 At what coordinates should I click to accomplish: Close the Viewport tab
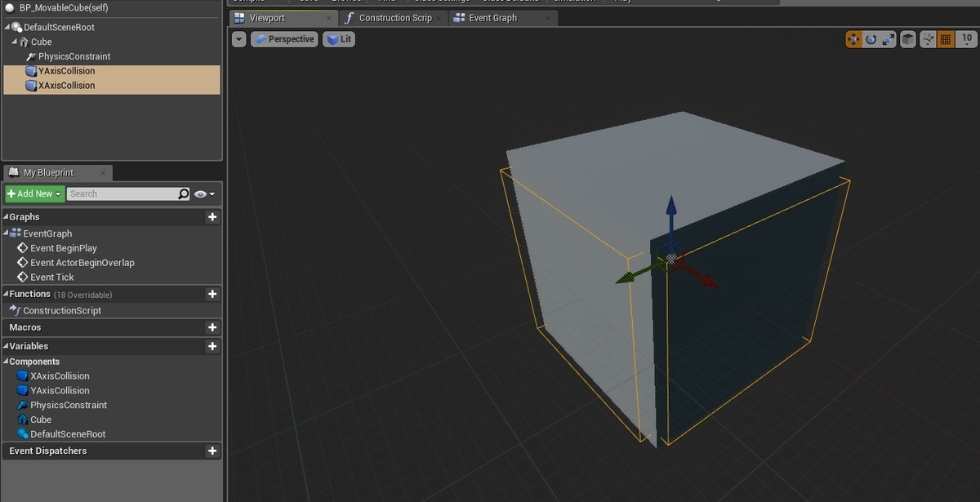tap(329, 18)
